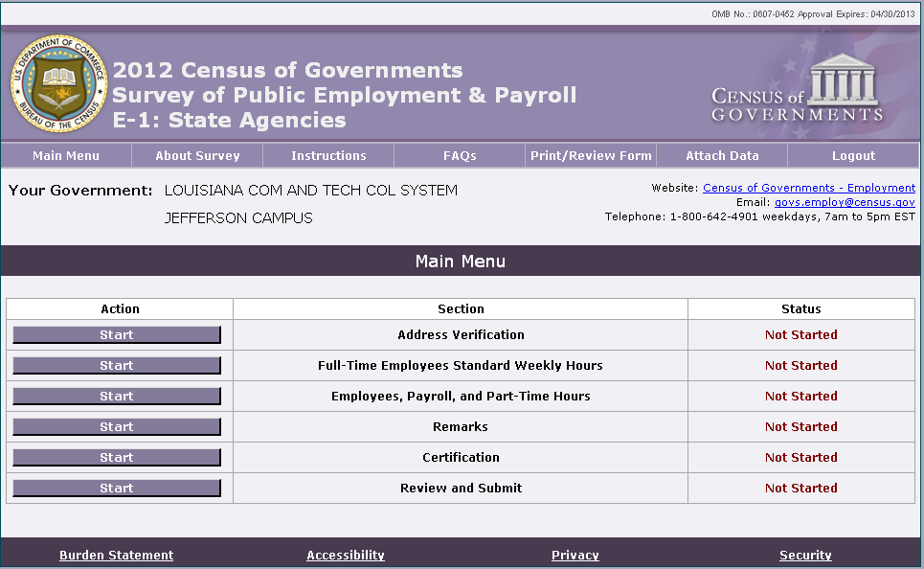Image resolution: width=924 pixels, height=569 pixels.
Task: Open the Main Menu navigation tab
Action: pyautogui.click(x=66, y=156)
